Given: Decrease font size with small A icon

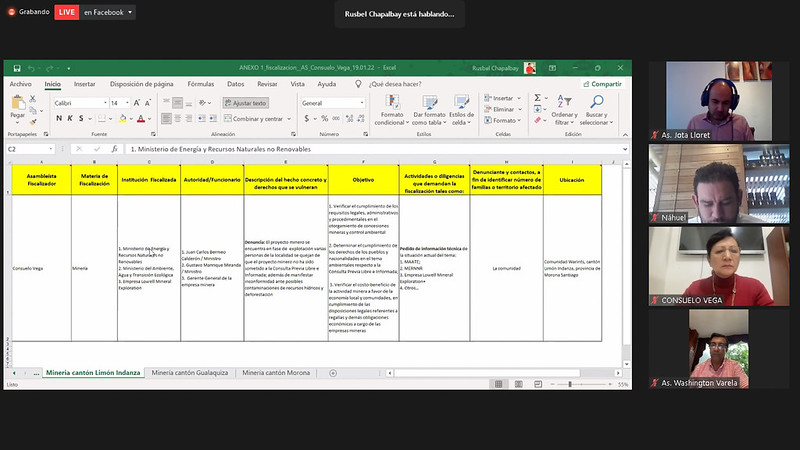Looking at the screenshot, I should pos(148,103).
